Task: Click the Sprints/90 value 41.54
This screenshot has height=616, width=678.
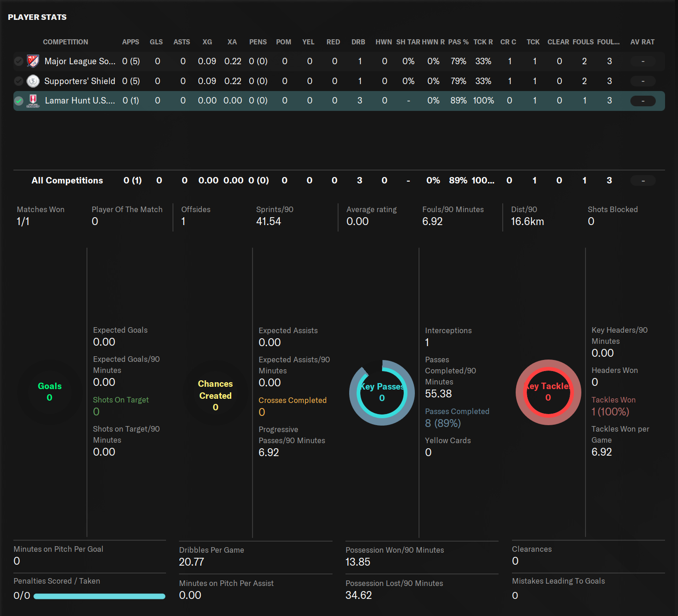Action: tap(268, 221)
